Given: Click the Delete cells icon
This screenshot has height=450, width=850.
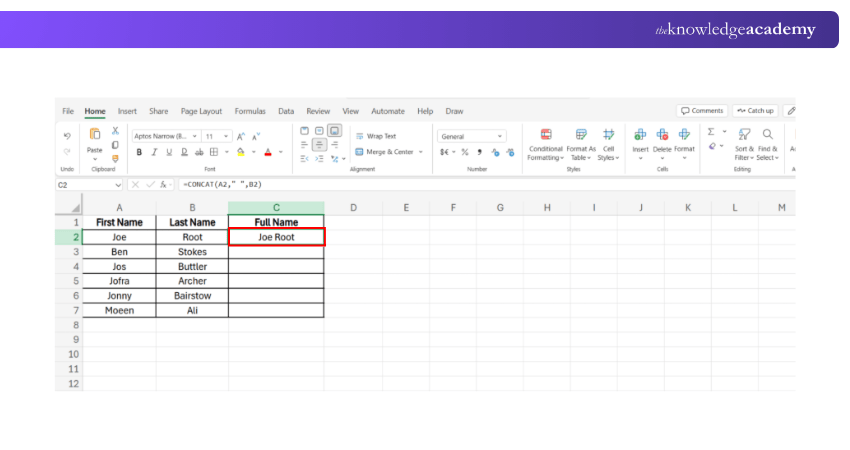Looking at the screenshot, I should point(662,134).
